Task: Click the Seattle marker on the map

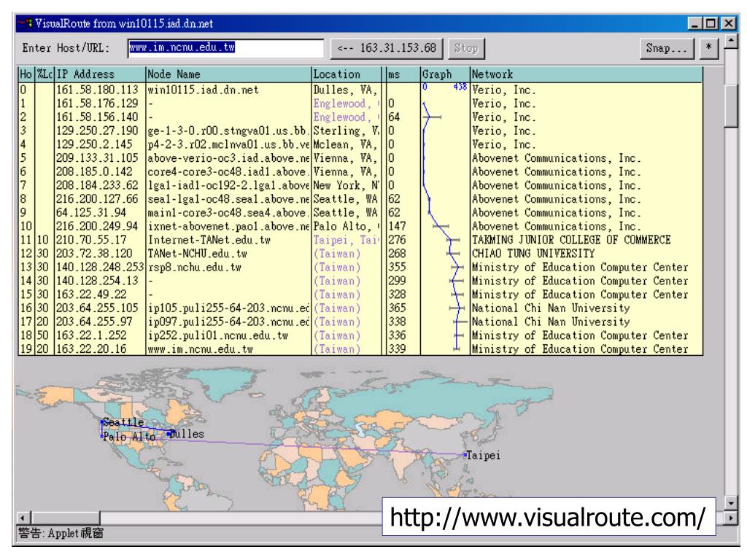Action: click(x=102, y=422)
